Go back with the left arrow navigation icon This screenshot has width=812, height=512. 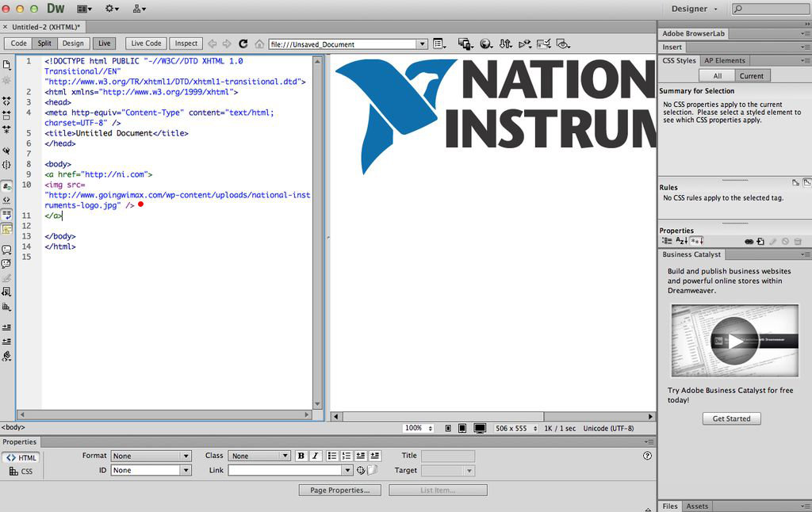[213, 44]
